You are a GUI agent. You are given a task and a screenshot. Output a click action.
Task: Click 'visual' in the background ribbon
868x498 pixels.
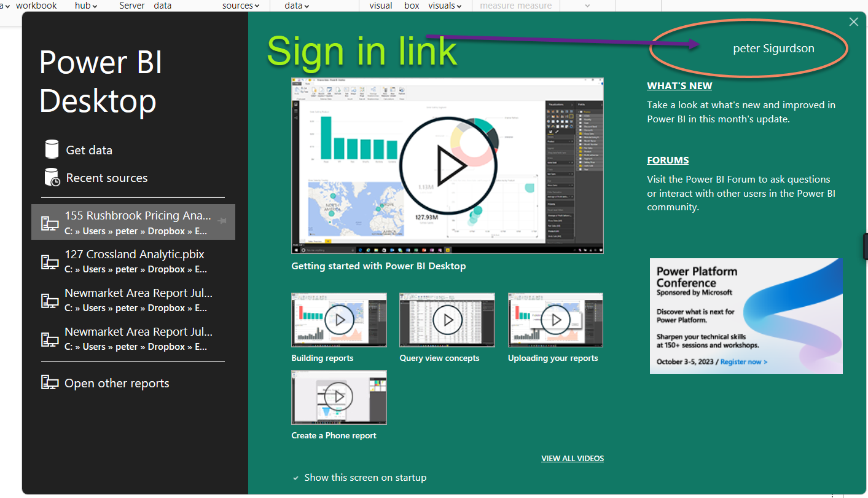point(381,6)
